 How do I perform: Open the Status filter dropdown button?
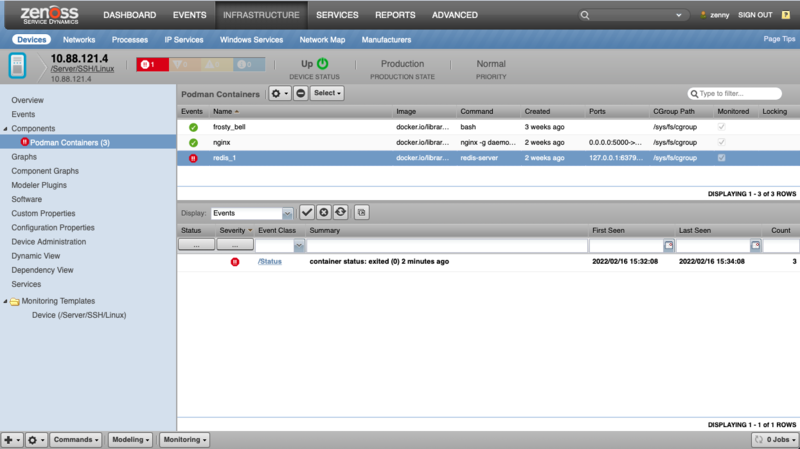196,245
